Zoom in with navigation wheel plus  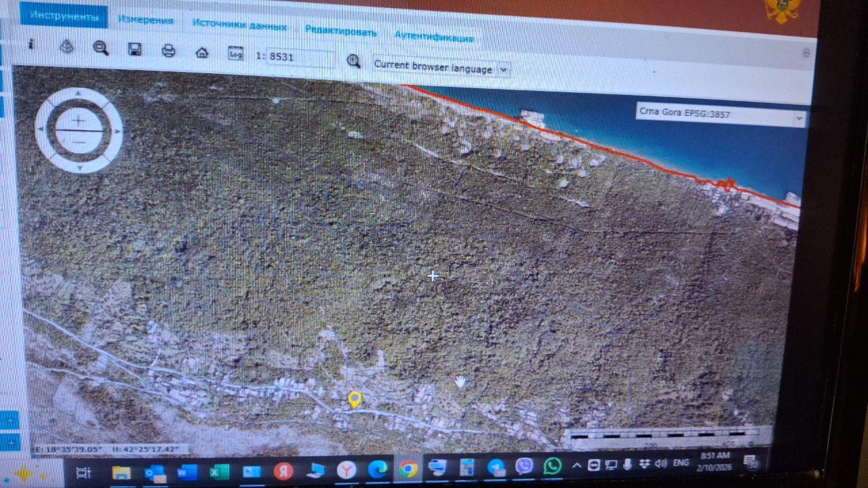coord(79,121)
